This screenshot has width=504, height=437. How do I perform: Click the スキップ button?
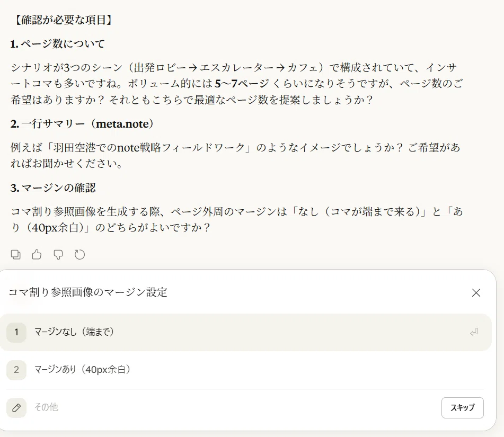463,408
